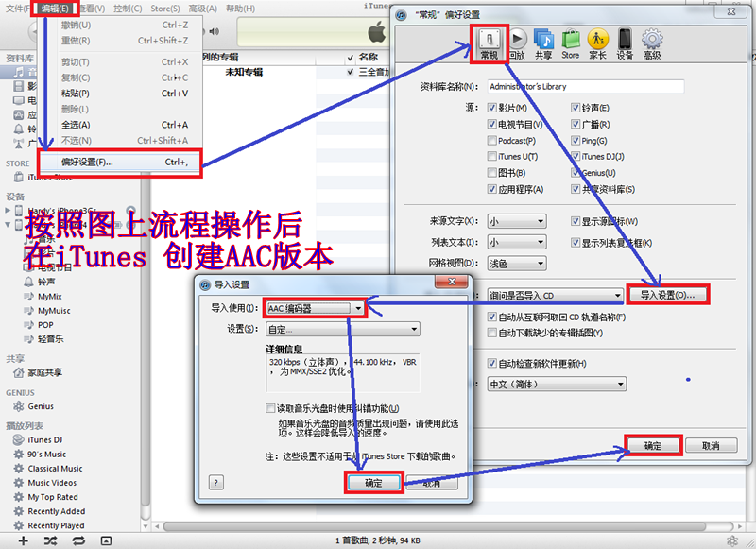Open 来源文字(X) size dropdown
756x549 pixels.
516,221
